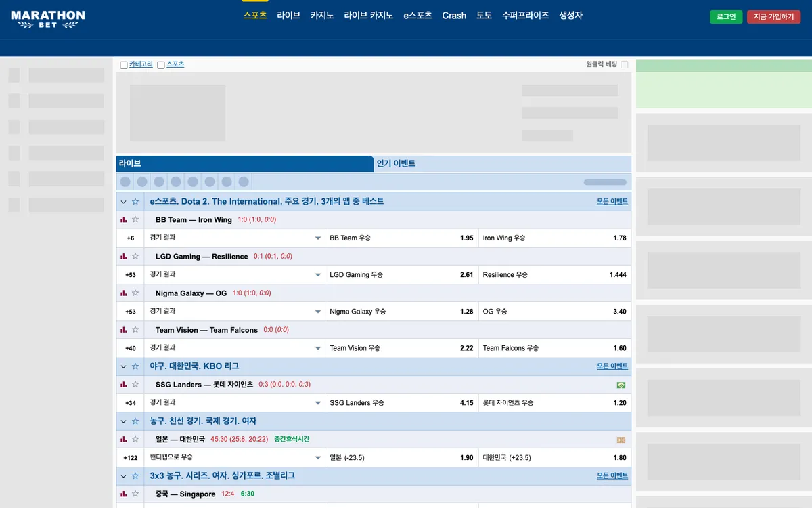The image size is (812, 508).
Task: Collapse the 야구 KBO 리그 section
Action: [x=124, y=366]
